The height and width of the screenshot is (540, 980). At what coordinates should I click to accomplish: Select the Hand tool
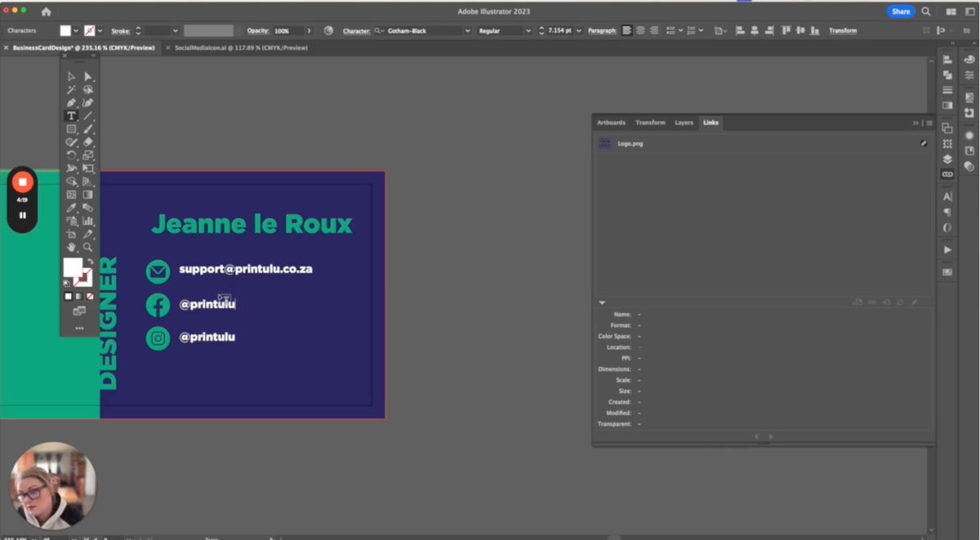point(71,247)
